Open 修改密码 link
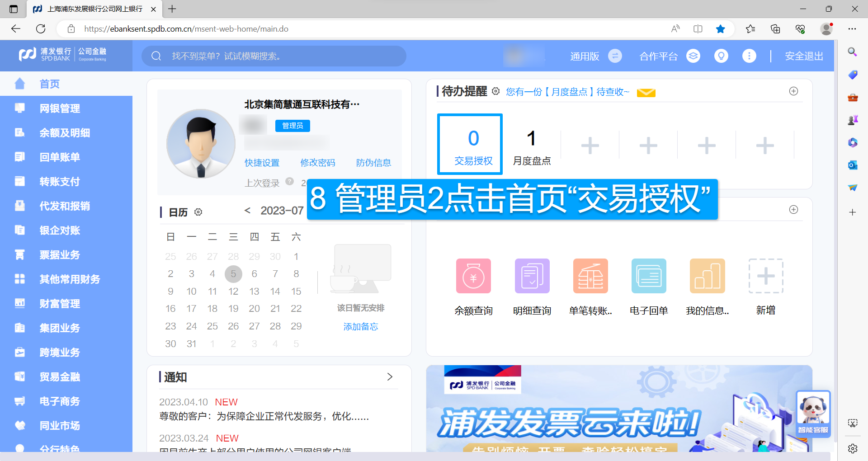868x461 pixels. point(318,163)
